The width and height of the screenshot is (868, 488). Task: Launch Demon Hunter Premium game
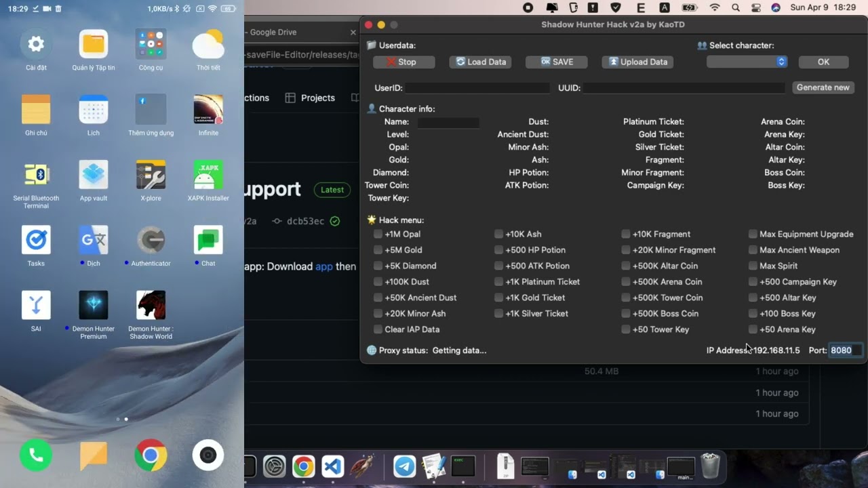(x=94, y=304)
